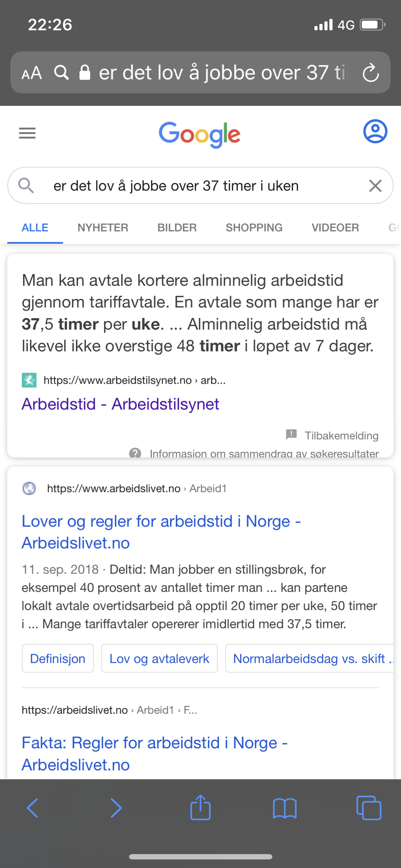
Task: Open the Safari share sheet icon
Action: tap(200, 807)
